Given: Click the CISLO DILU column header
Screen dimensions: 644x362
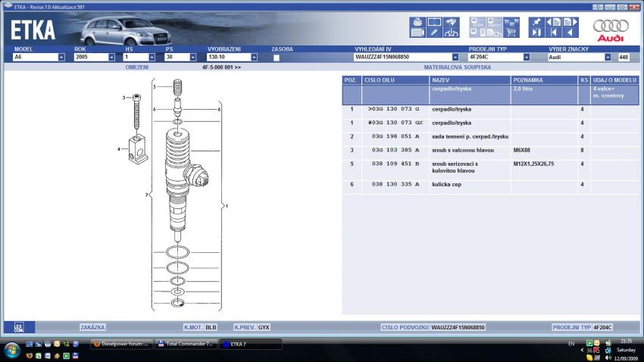Looking at the screenshot, I should [395, 80].
